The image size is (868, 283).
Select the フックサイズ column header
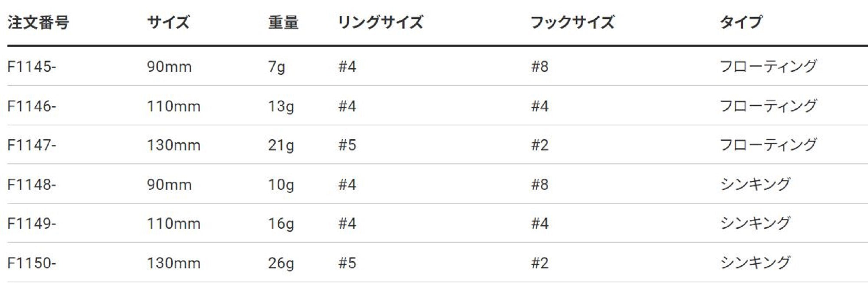pyautogui.click(x=572, y=22)
